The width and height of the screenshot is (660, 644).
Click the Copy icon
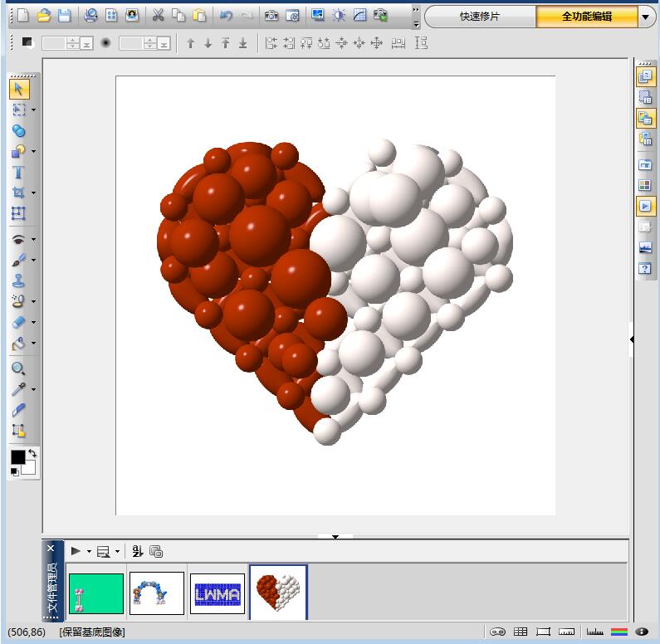pyautogui.click(x=178, y=16)
